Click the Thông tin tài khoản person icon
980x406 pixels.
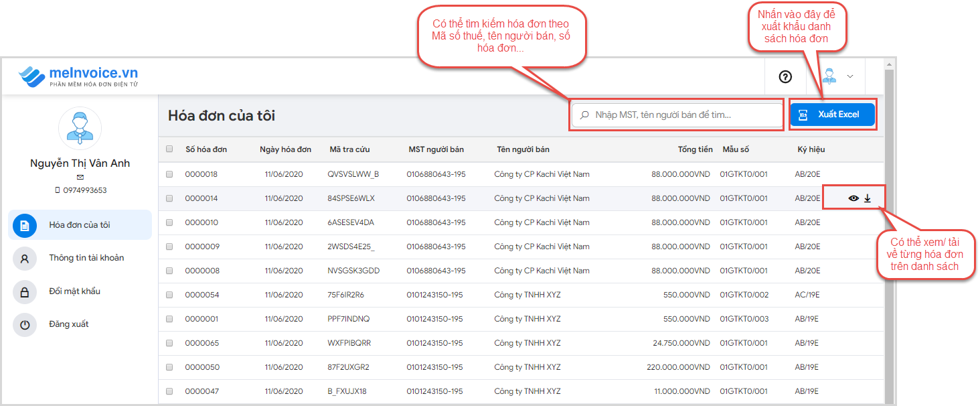[x=25, y=258]
